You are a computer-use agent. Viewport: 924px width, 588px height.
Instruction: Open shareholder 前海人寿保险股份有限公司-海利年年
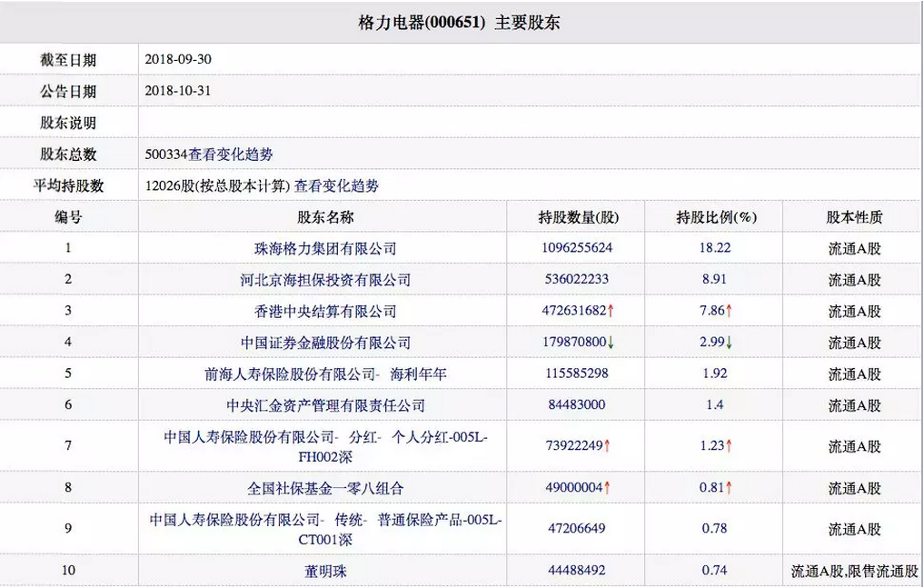pyautogui.click(x=325, y=374)
